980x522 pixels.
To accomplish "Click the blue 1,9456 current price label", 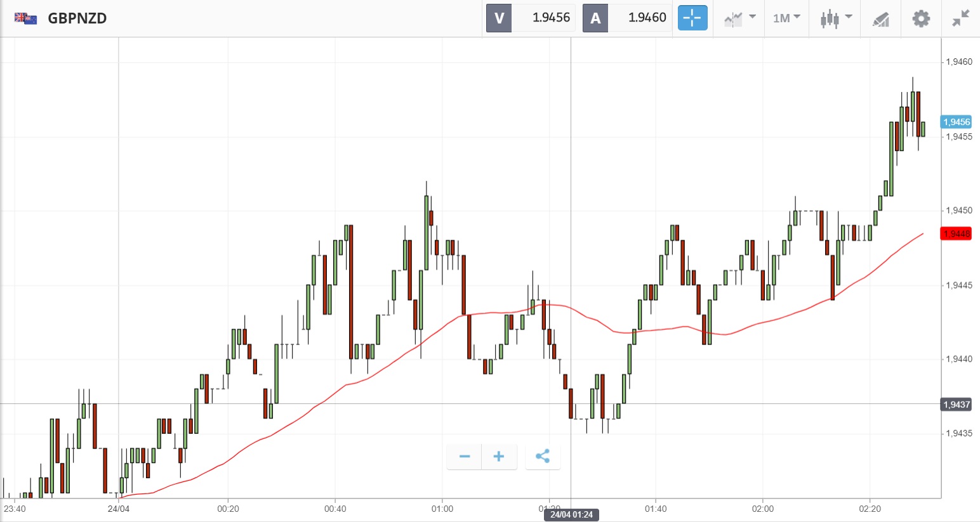I will pyautogui.click(x=956, y=122).
